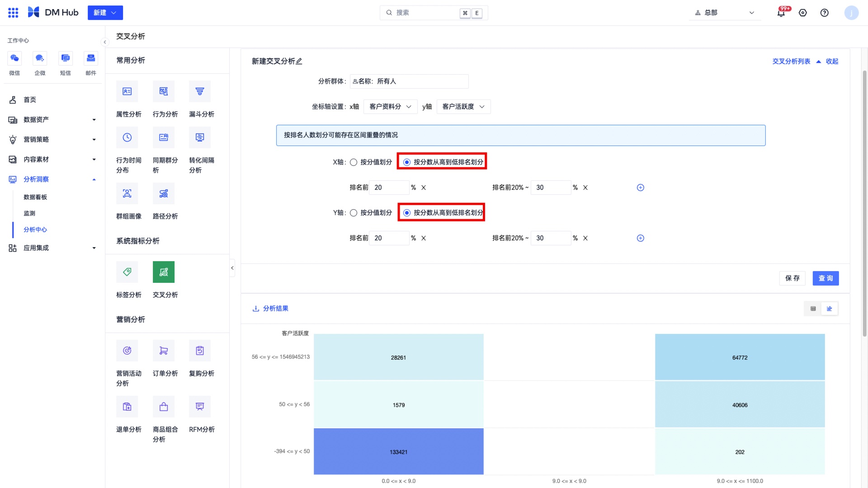The height and width of the screenshot is (488, 868).
Task: Select Y轴 按分数从高到低排名划分 radio
Action: tap(407, 213)
